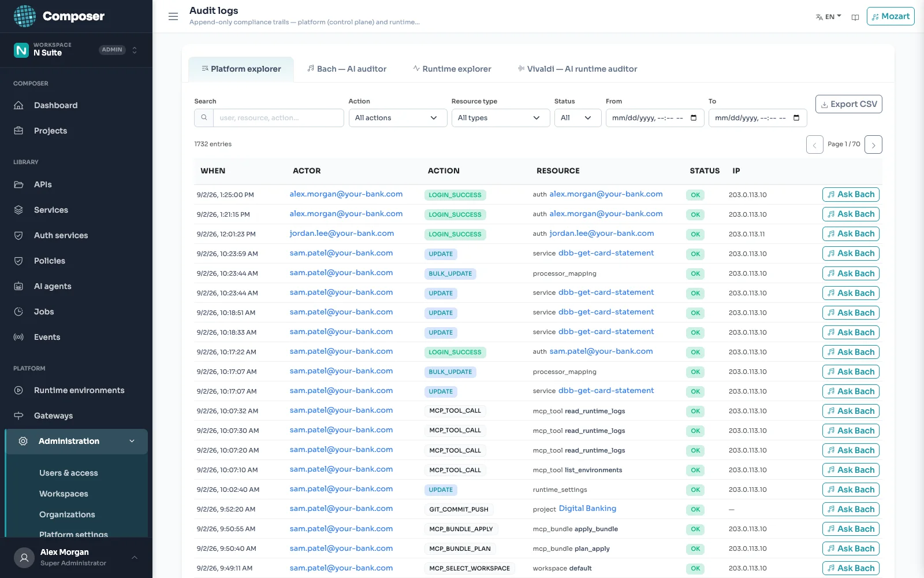The height and width of the screenshot is (578, 924).
Task: Open the Mozart assistant button
Action: 891,16
